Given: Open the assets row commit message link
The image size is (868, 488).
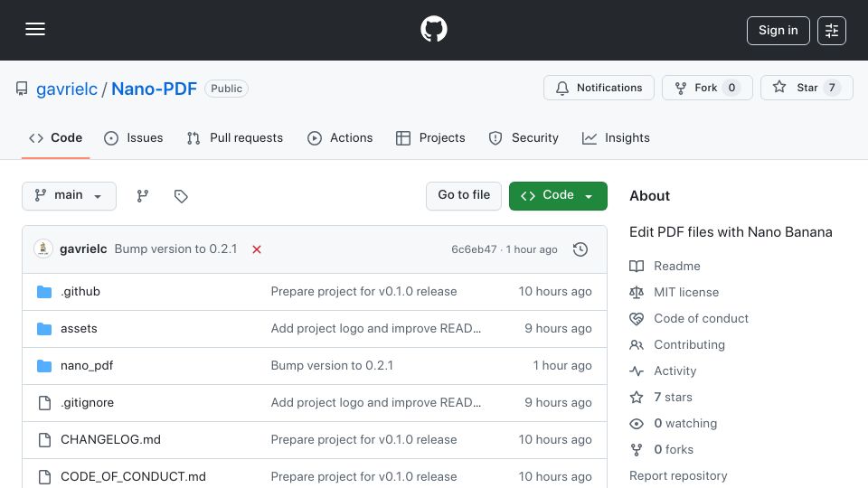Looking at the screenshot, I should click(x=376, y=329).
